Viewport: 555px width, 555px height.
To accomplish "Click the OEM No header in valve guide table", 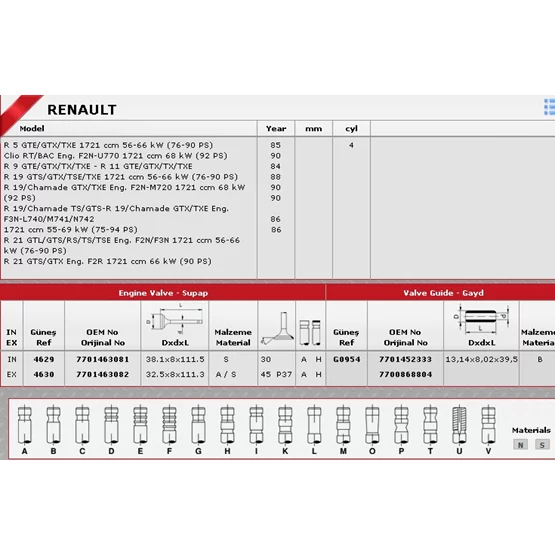I will tap(405, 337).
